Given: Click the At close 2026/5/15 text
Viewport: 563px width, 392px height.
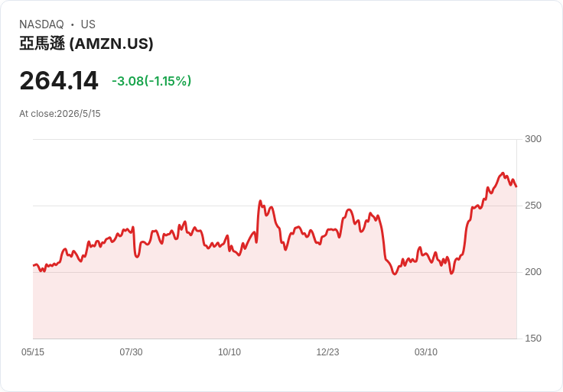Looking at the screenshot, I should click(60, 114).
